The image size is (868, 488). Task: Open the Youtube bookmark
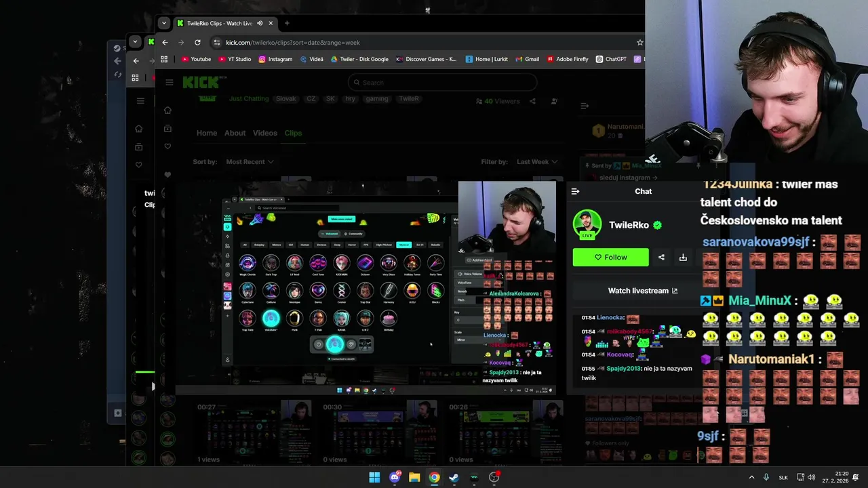pyautogui.click(x=196, y=59)
